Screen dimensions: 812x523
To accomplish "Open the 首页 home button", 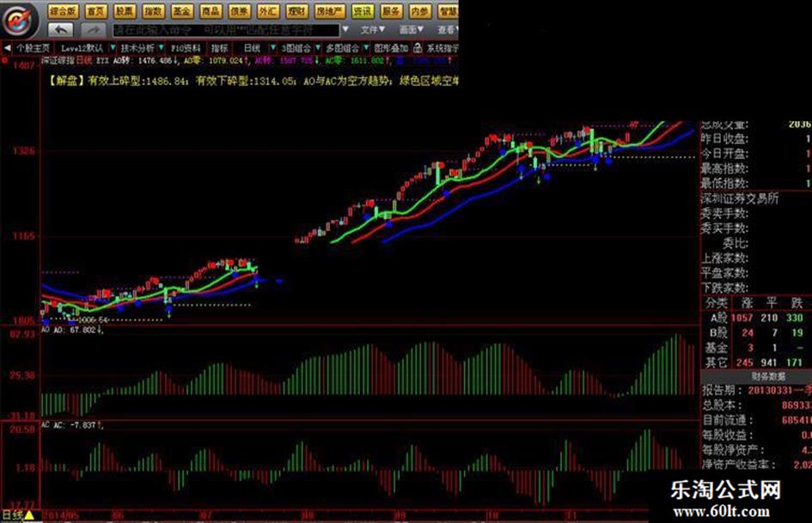I will [95, 11].
